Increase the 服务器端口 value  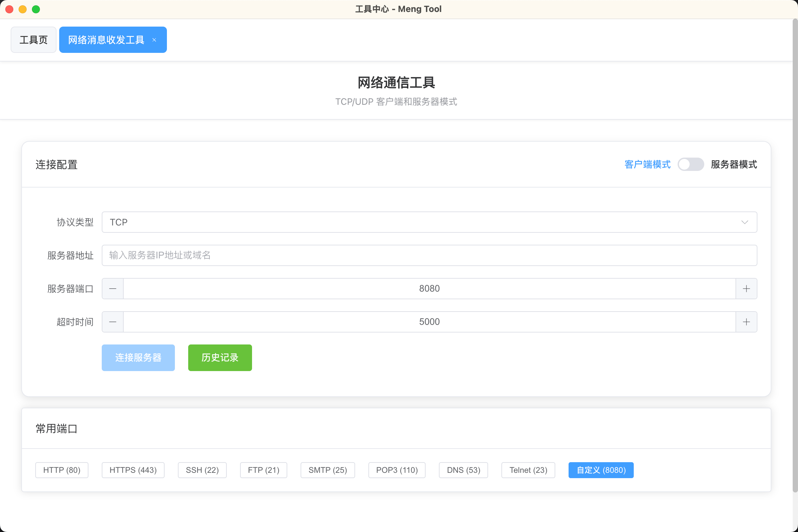pyautogui.click(x=746, y=288)
